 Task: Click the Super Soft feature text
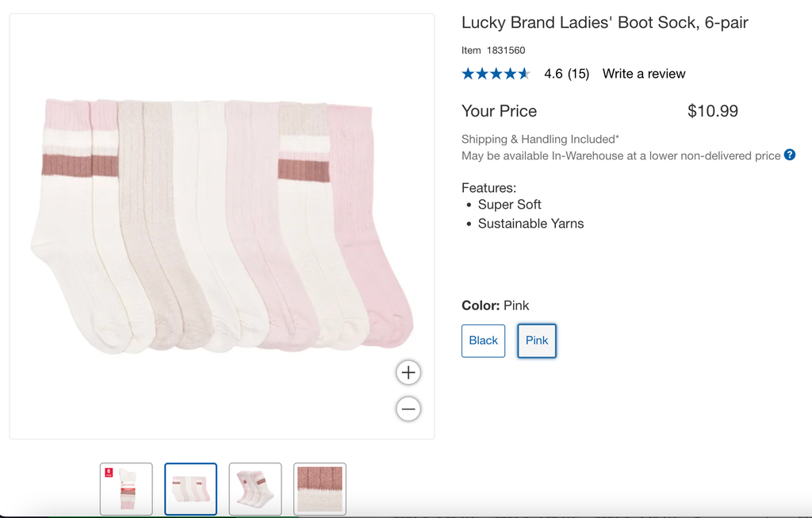(509, 205)
